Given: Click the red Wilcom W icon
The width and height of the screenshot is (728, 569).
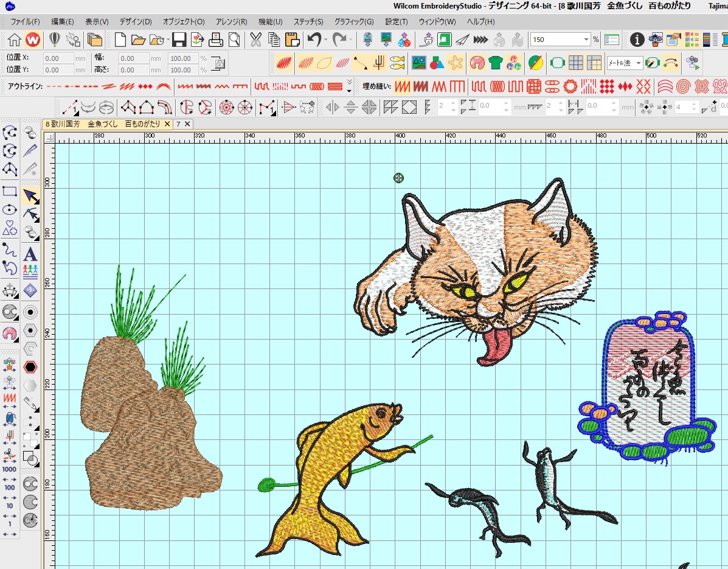Looking at the screenshot, I should click(32, 40).
